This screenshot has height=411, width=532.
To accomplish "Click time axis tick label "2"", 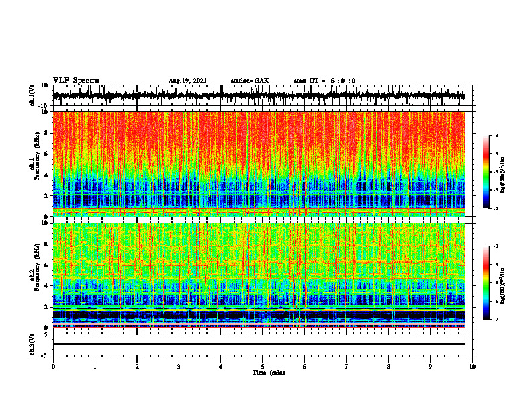I will pos(137,367).
